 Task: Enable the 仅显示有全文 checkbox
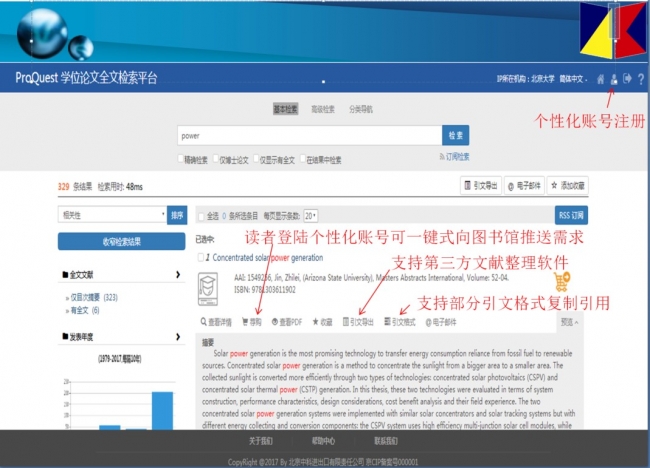[256, 159]
